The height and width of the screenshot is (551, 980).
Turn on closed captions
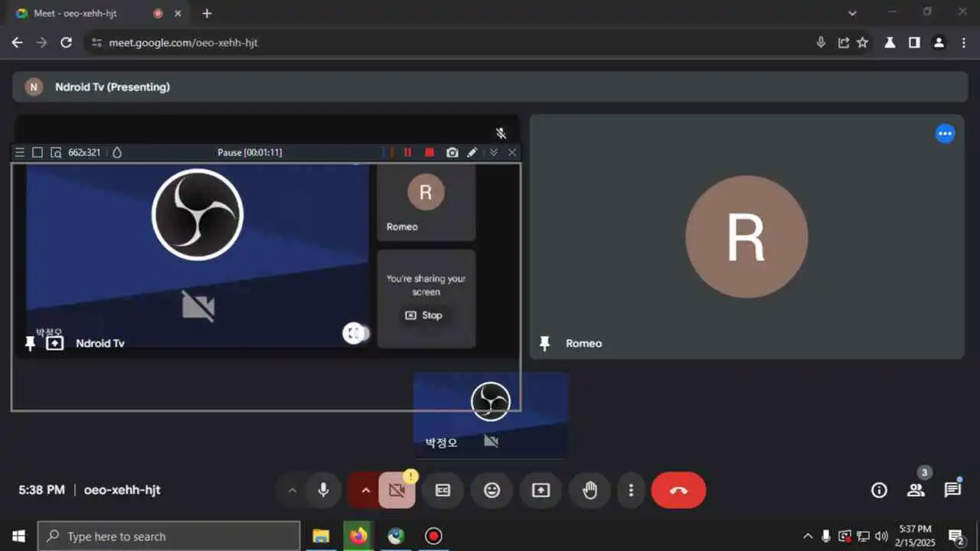point(443,491)
